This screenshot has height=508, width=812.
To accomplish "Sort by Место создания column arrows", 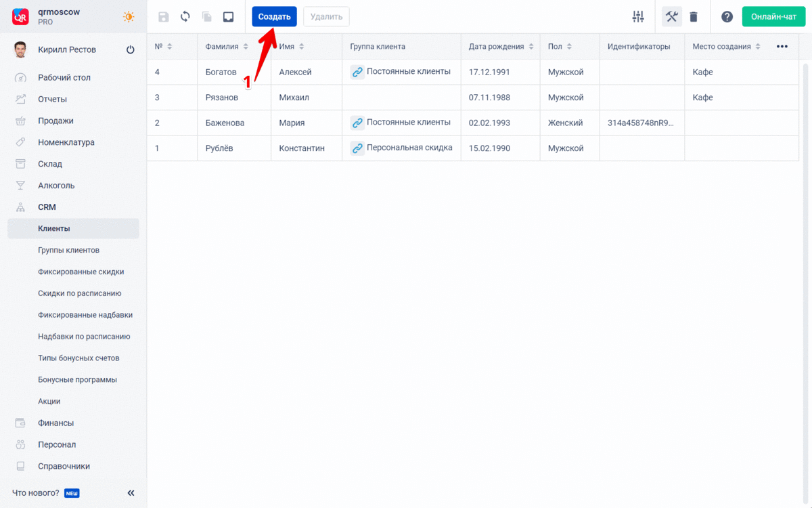I will pyautogui.click(x=758, y=47).
